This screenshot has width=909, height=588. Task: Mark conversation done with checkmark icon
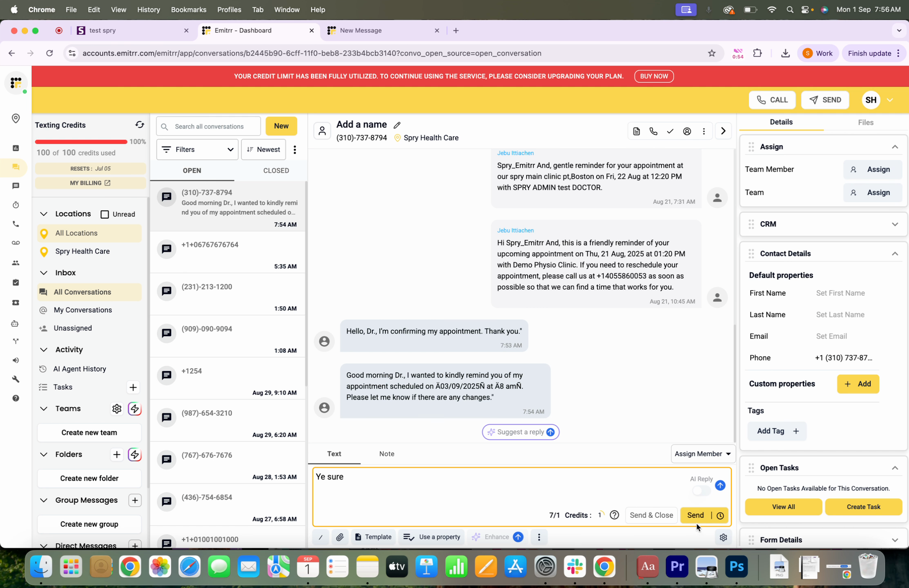pyautogui.click(x=670, y=131)
